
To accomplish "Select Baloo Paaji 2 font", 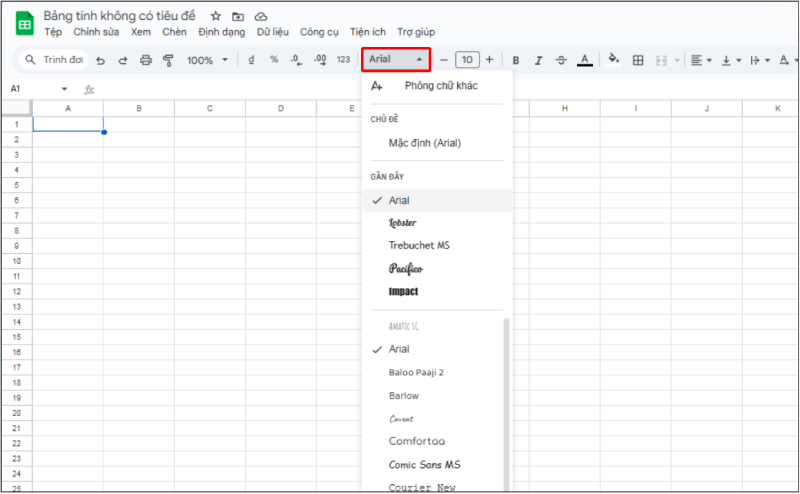I will [x=433, y=373].
